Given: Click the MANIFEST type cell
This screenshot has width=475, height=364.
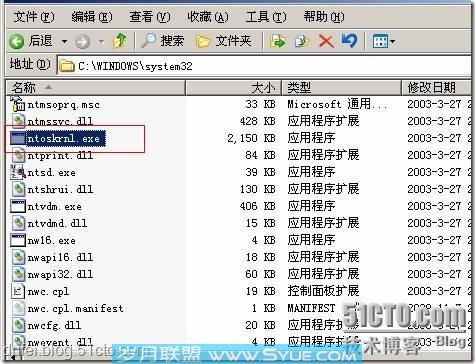Looking at the screenshot, I should (x=311, y=308).
